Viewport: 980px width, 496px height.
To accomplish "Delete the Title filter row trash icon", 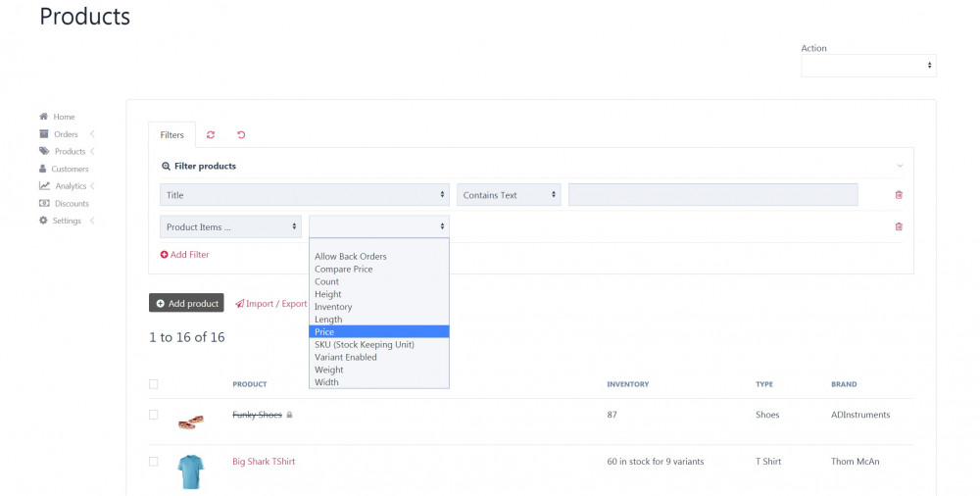I will 899,195.
